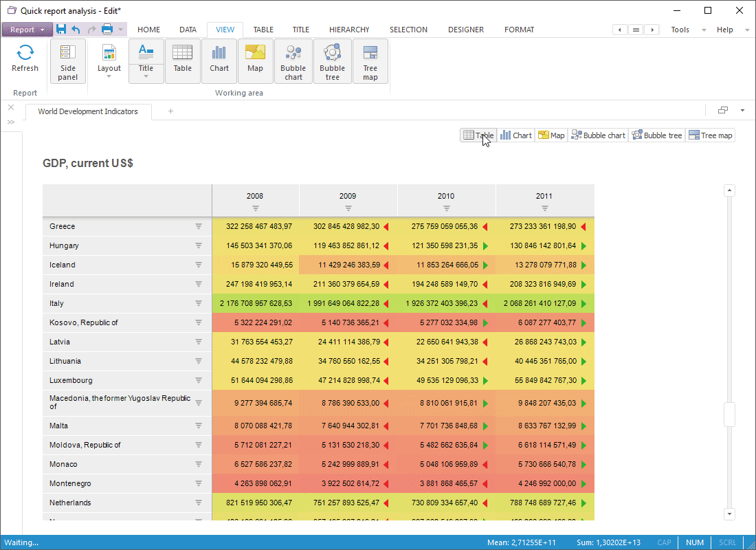Select the Tree map ribbon icon
The image size is (756, 550).
click(x=370, y=61)
